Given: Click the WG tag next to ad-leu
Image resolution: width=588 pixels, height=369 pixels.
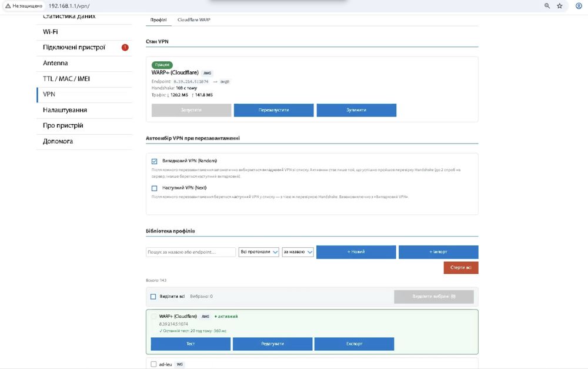Looking at the screenshot, I should pyautogui.click(x=179, y=364).
